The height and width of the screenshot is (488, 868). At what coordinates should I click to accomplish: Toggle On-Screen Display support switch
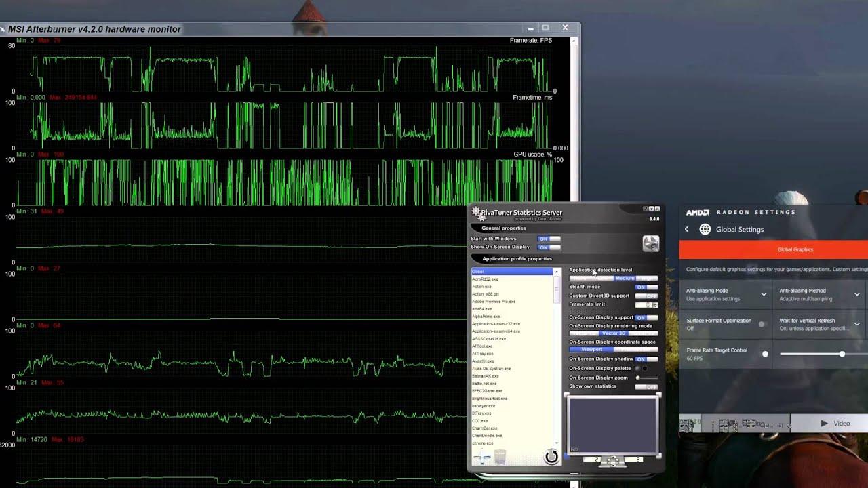tap(646, 317)
